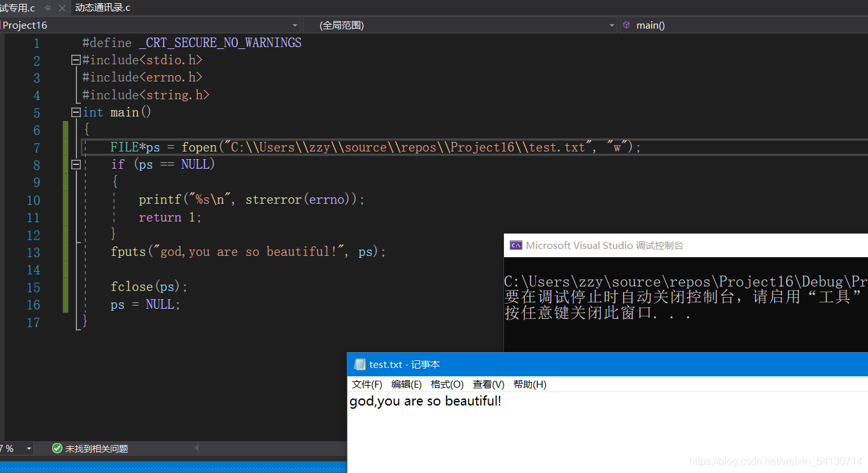Screen dimensions: 868x473
Task: Click #include<errno.h> on line 3
Action: (143, 78)
